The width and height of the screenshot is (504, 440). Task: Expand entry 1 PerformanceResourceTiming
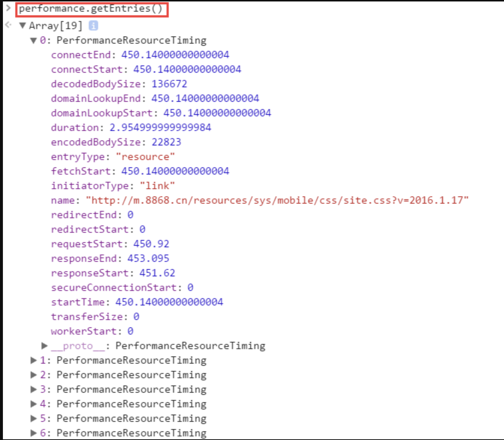coord(33,360)
